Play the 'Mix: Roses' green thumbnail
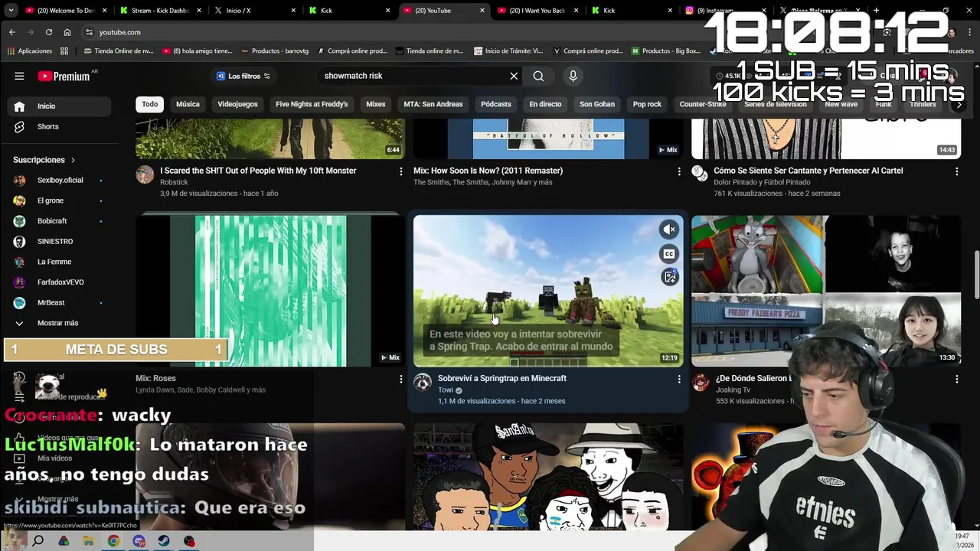 (270, 291)
